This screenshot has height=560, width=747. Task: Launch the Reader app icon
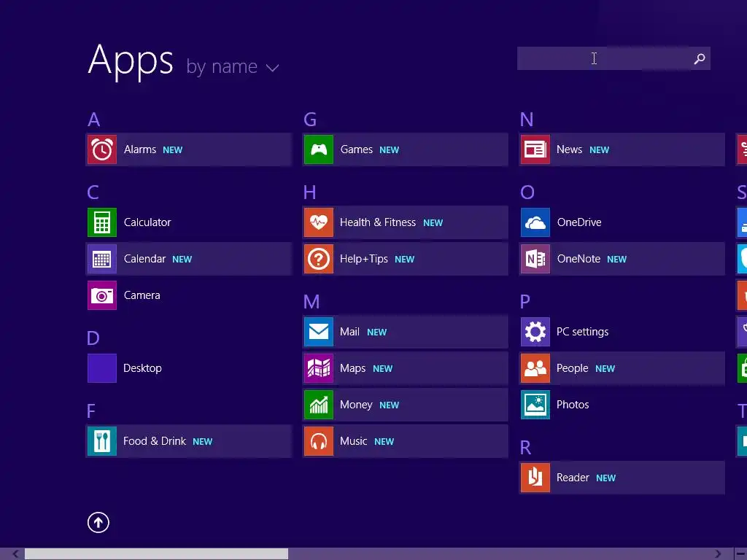coord(535,478)
